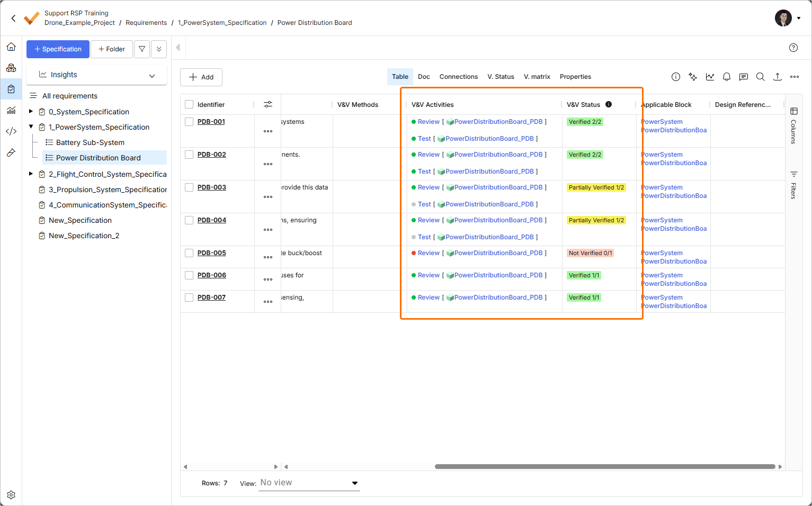Open the user menu caret beside avatar
This screenshot has height=506, width=812.
pyautogui.click(x=799, y=18)
